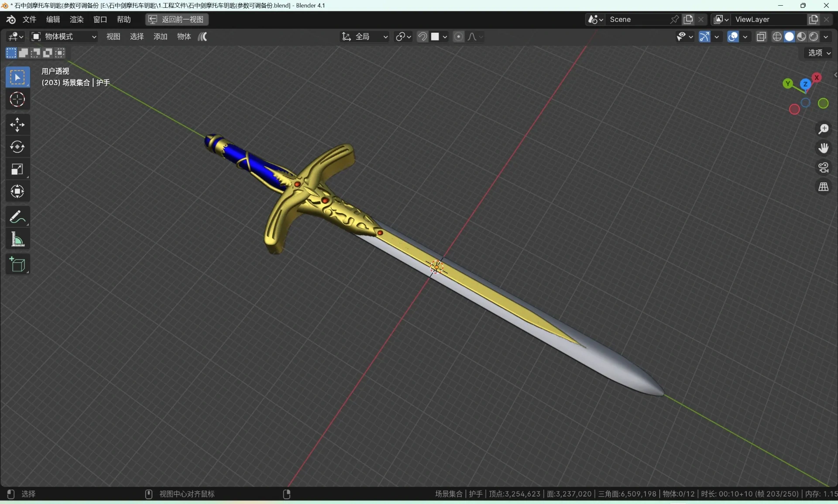This screenshot has height=504, width=838.
Task: Select the Cursor tool in toolbar
Action: coord(17,100)
